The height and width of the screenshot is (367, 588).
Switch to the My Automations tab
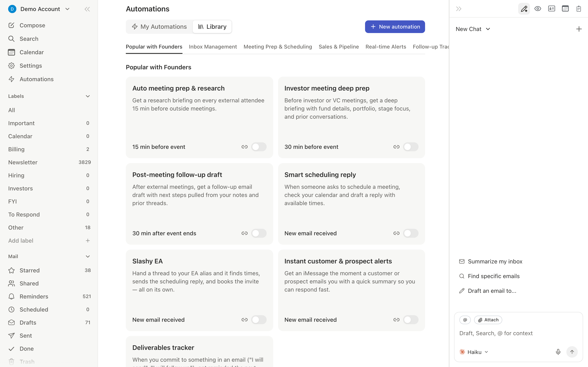point(159,27)
